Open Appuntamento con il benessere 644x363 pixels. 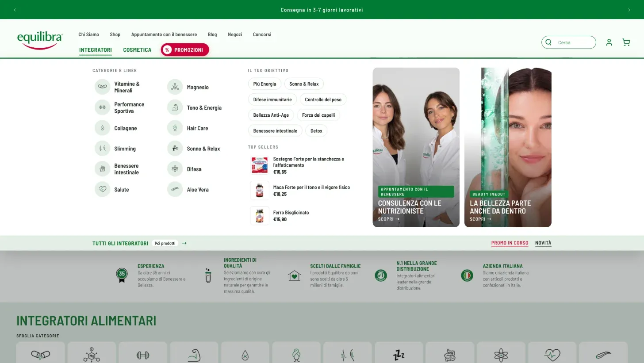click(x=164, y=34)
